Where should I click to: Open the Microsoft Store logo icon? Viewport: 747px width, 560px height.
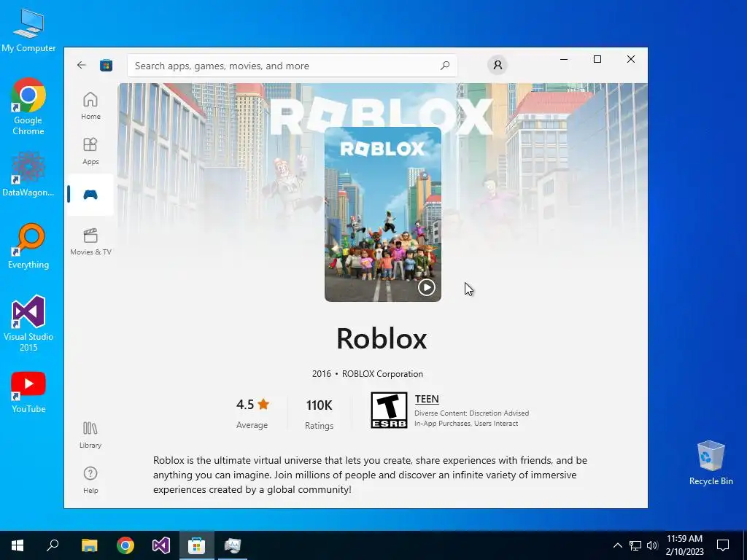coord(107,65)
